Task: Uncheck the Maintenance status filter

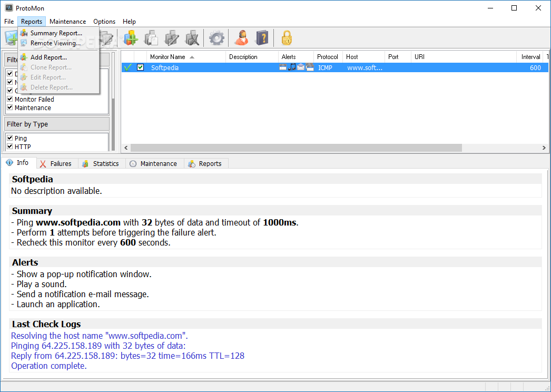Action: tap(10, 107)
